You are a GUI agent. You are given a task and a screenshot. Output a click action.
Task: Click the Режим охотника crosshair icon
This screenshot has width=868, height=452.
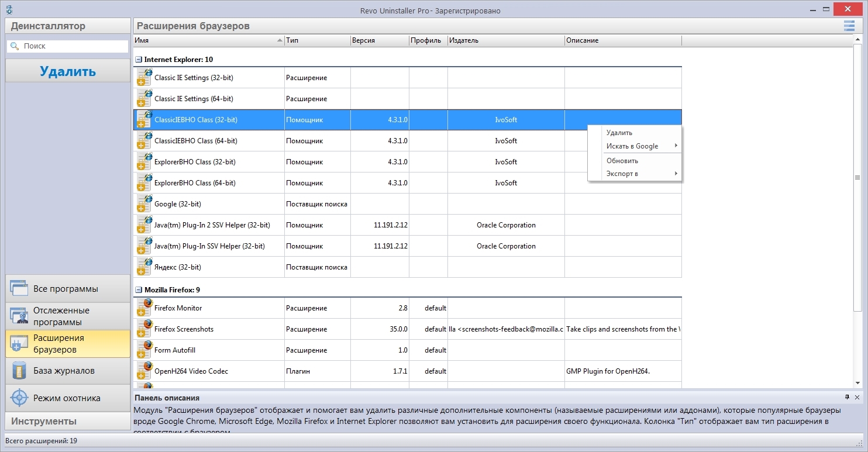tap(19, 398)
